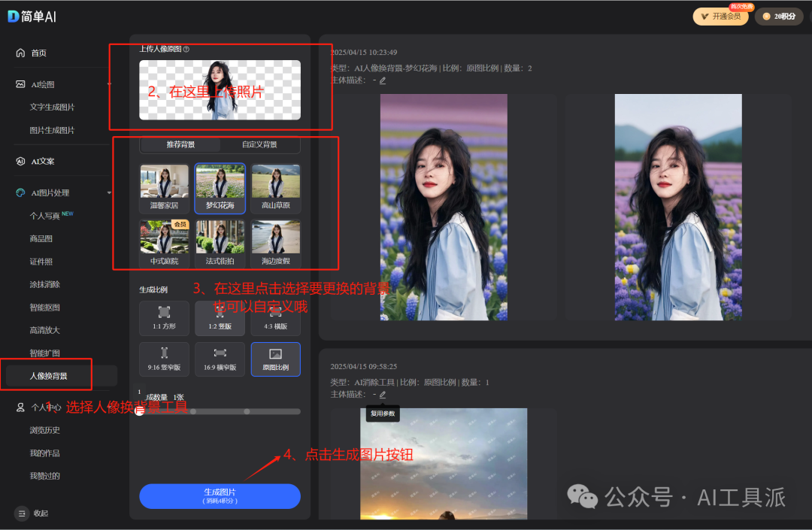Click the 简单AI logo
Viewport: 812px width, 530px height.
click(32, 17)
